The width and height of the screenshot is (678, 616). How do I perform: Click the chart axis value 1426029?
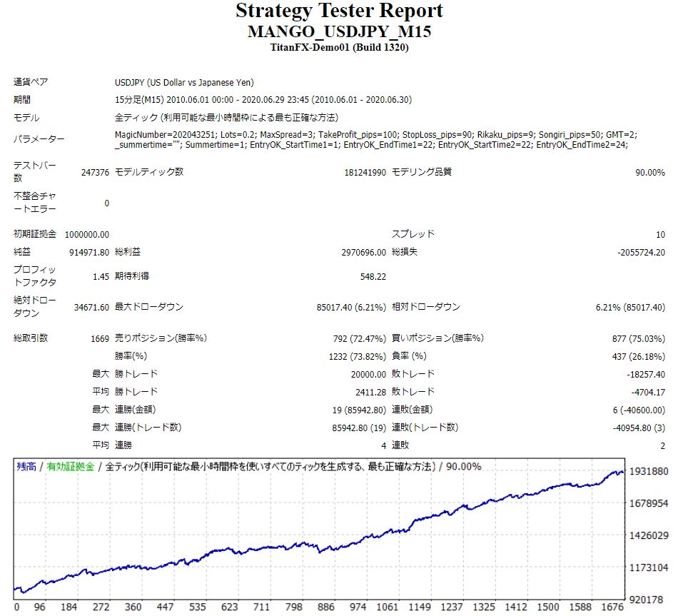click(x=649, y=535)
